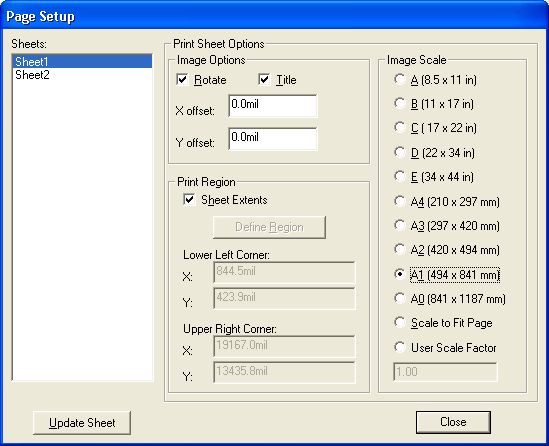
Task: Select Sheet1 in the Sheets list
Action: click(x=82, y=62)
